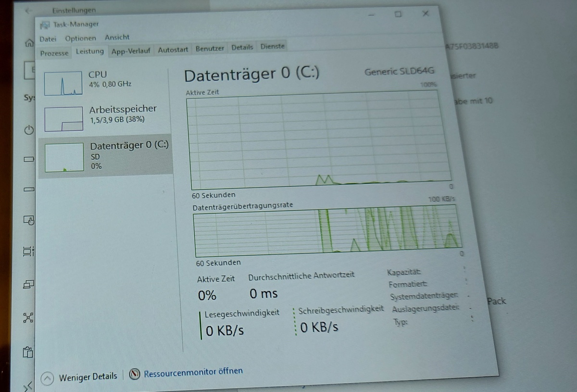This screenshot has height=392, width=577.
Task: Click Weniger Details chevron icon
Action: click(x=47, y=378)
